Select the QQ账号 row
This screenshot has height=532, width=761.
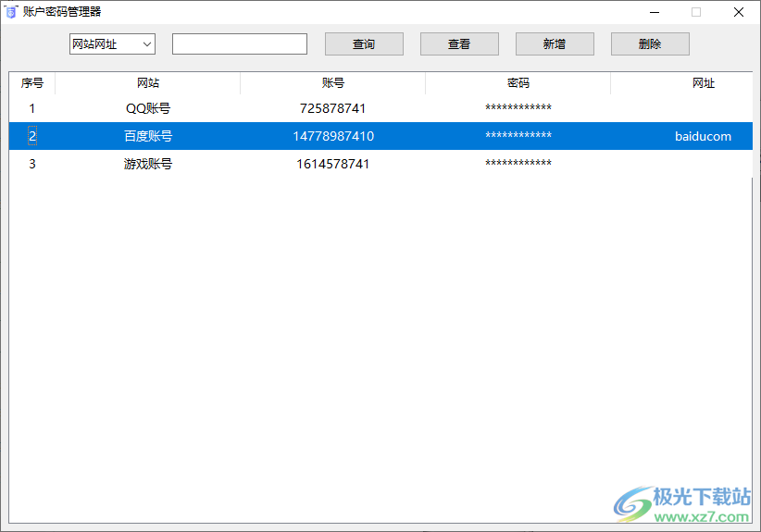point(380,108)
